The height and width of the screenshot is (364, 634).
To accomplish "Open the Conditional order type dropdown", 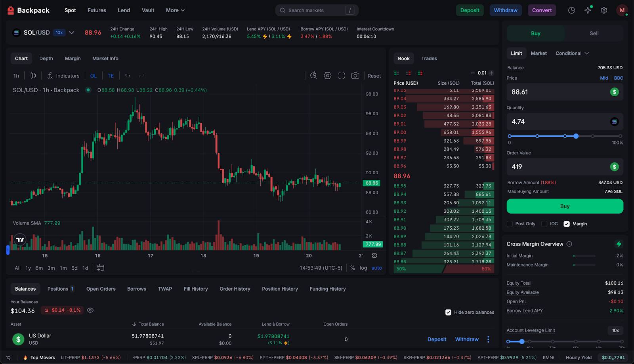I will pos(572,53).
